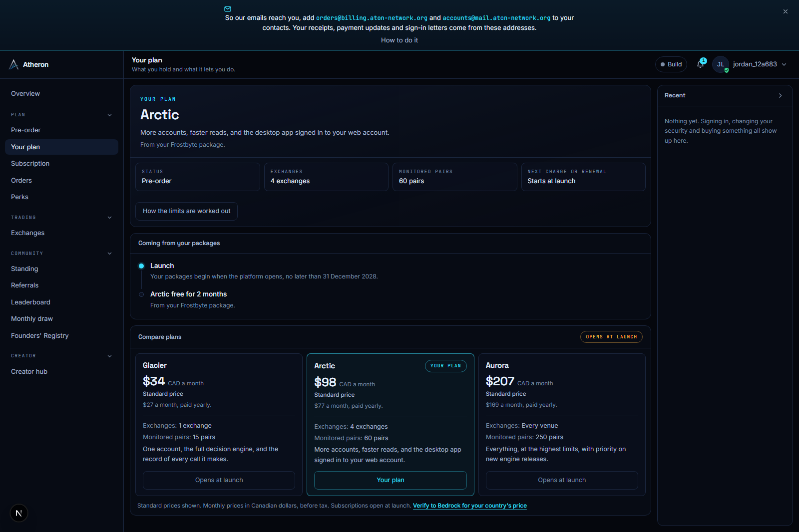799x532 pixels.
Task: Open the Pre-order page
Action: 61,130
